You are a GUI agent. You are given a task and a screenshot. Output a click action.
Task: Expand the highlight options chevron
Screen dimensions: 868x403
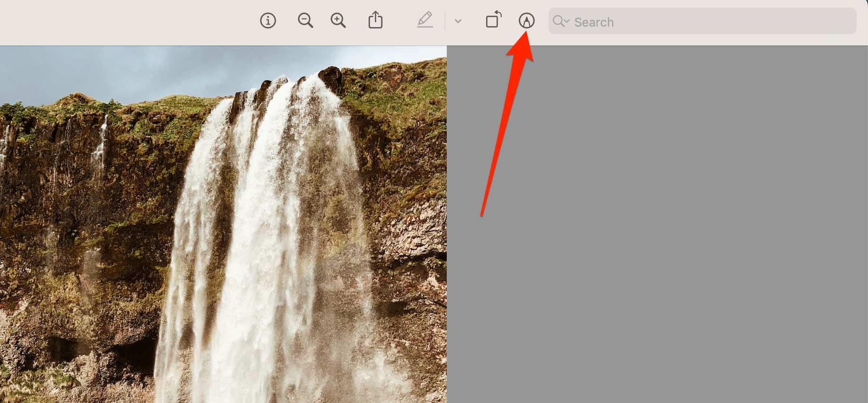coord(458,21)
